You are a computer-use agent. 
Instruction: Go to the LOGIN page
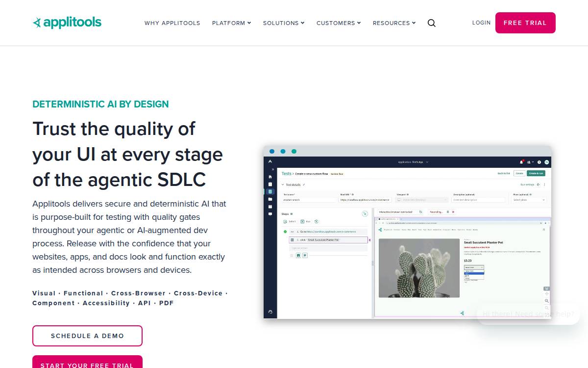click(x=481, y=23)
